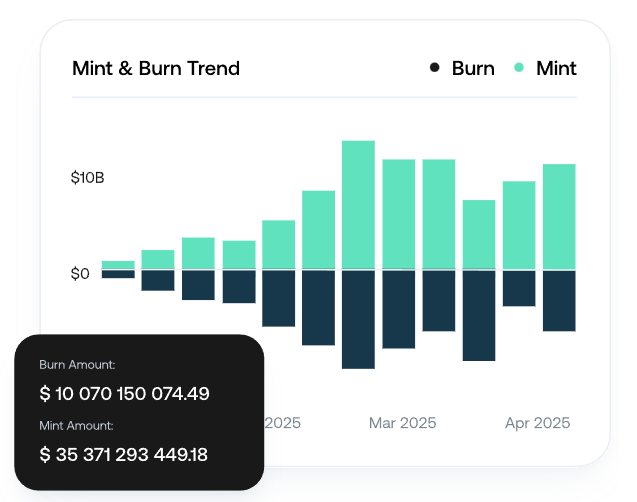Select the rightmost dark burn bar
Viewport: 637px width, 502px height.
pyautogui.click(x=559, y=300)
